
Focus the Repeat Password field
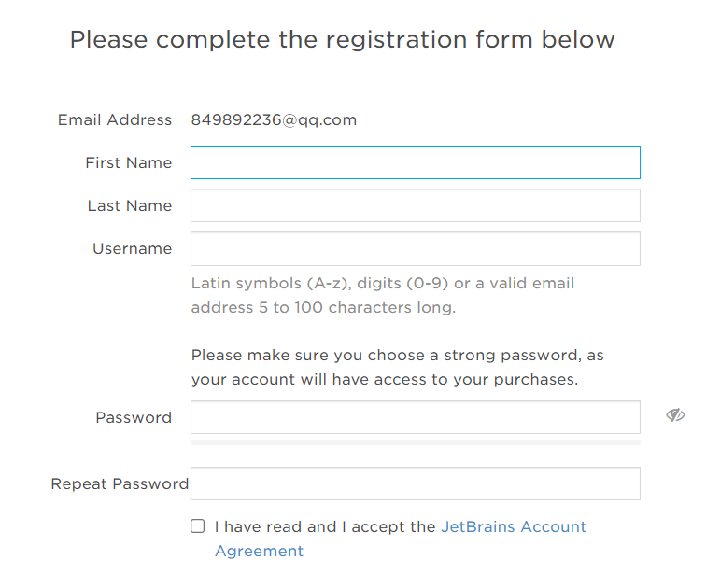tap(415, 483)
